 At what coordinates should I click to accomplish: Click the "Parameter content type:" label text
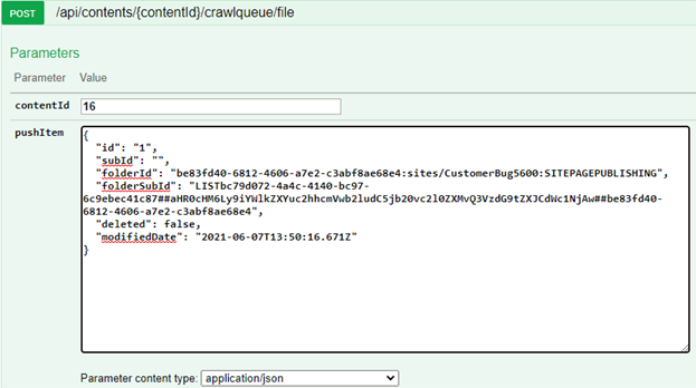(139, 378)
